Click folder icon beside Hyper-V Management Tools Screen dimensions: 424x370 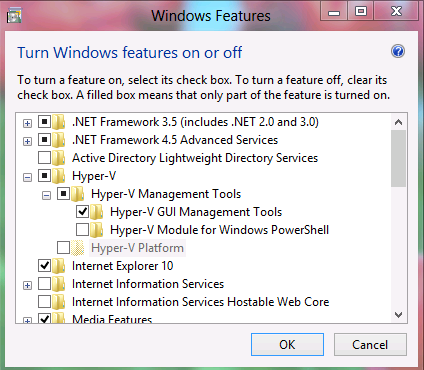coord(78,194)
